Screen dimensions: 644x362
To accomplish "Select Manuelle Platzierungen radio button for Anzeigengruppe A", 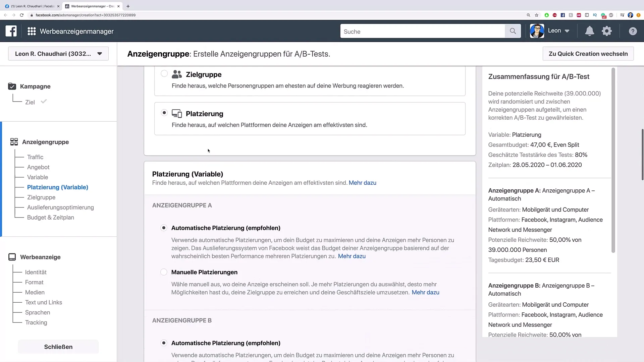I will tap(164, 272).
